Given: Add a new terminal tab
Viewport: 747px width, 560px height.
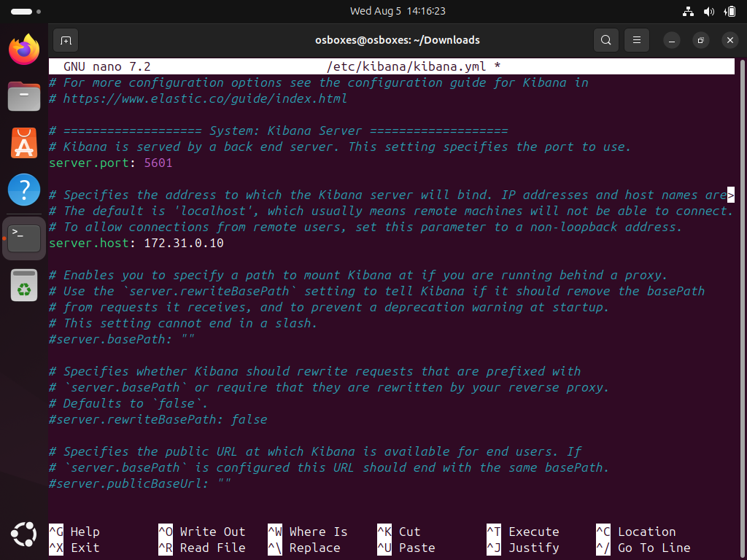Looking at the screenshot, I should click(66, 41).
